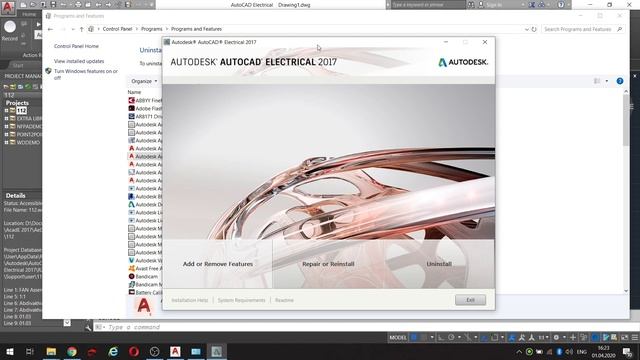The image size is (640, 360).
Task: Open System Requirements link
Action: tap(241, 300)
